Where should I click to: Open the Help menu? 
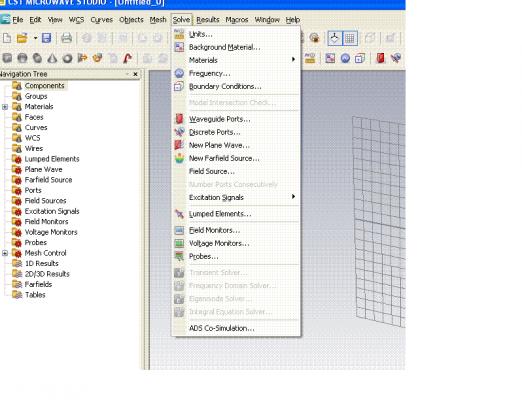293,20
